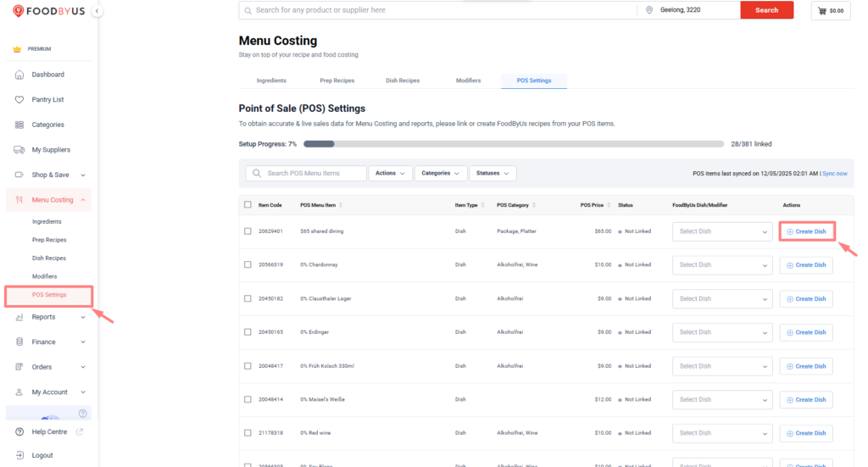Click the Help Centre question icon
The height and width of the screenshot is (467, 868).
click(19, 431)
